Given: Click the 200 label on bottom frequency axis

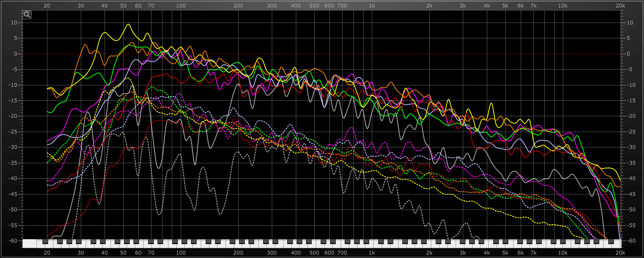Looking at the screenshot, I should point(238,253).
